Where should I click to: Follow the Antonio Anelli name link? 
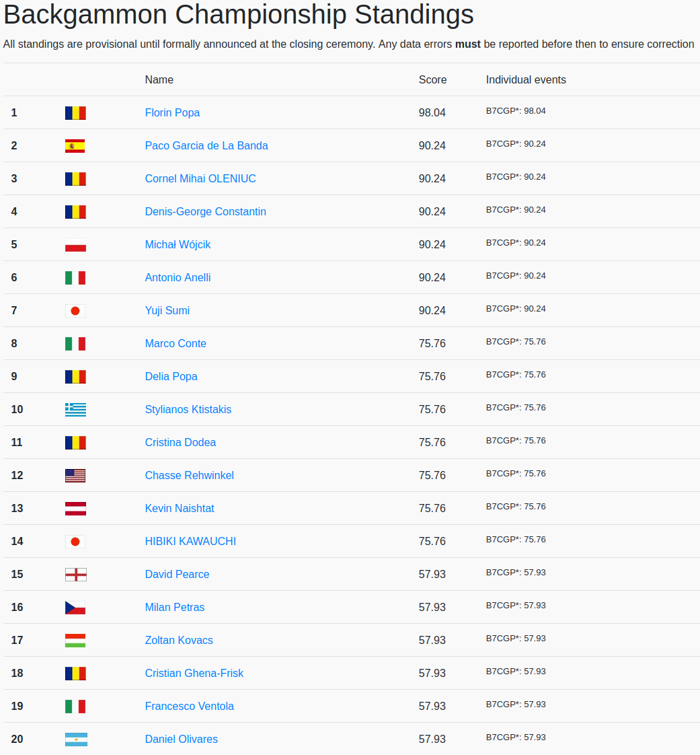pyautogui.click(x=178, y=278)
